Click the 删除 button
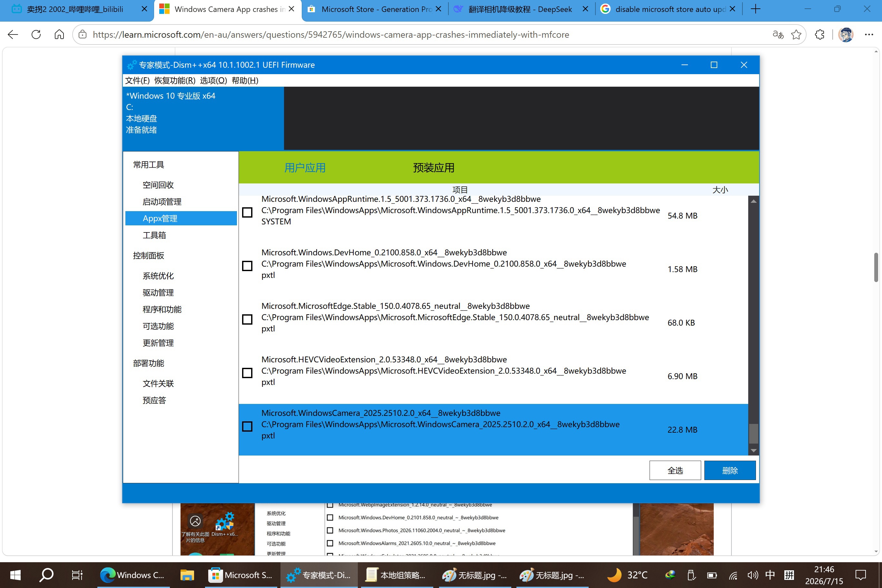This screenshot has width=882, height=588. [730, 470]
